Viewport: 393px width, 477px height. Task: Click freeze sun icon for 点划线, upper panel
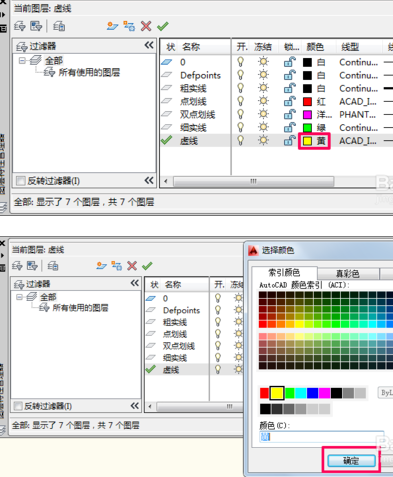click(263, 101)
